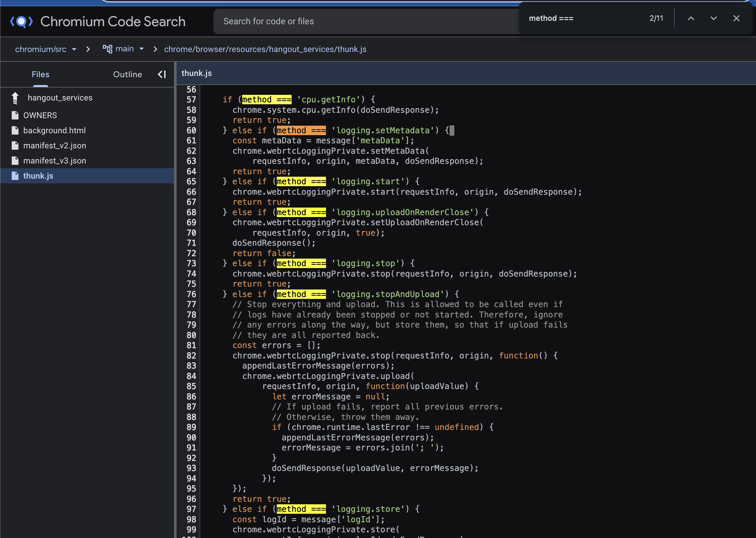Focus the 'Search for code or files' box
The width and height of the screenshot is (756, 538).
point(366,21)
